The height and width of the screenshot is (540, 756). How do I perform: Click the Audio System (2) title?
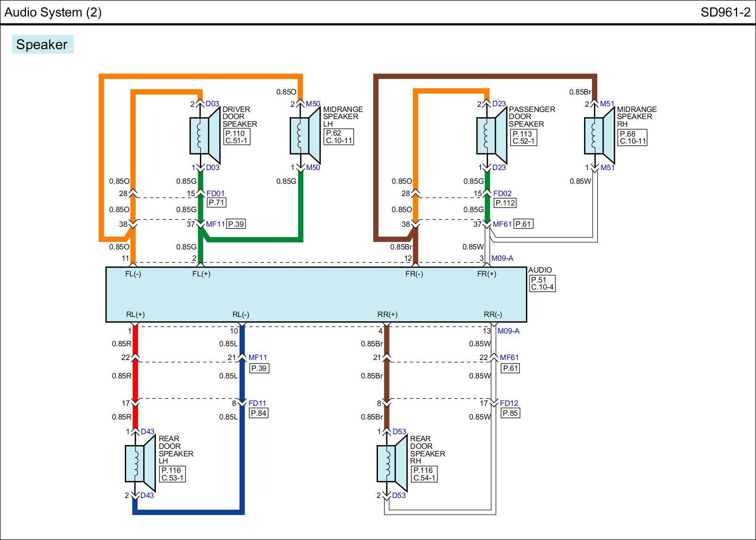click(53, 12)
